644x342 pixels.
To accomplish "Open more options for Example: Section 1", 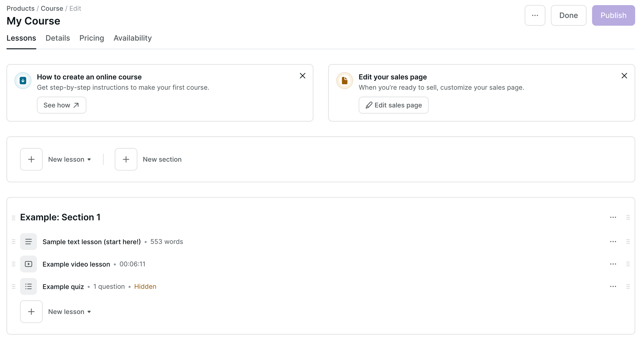I will click(x=613, y=217).
